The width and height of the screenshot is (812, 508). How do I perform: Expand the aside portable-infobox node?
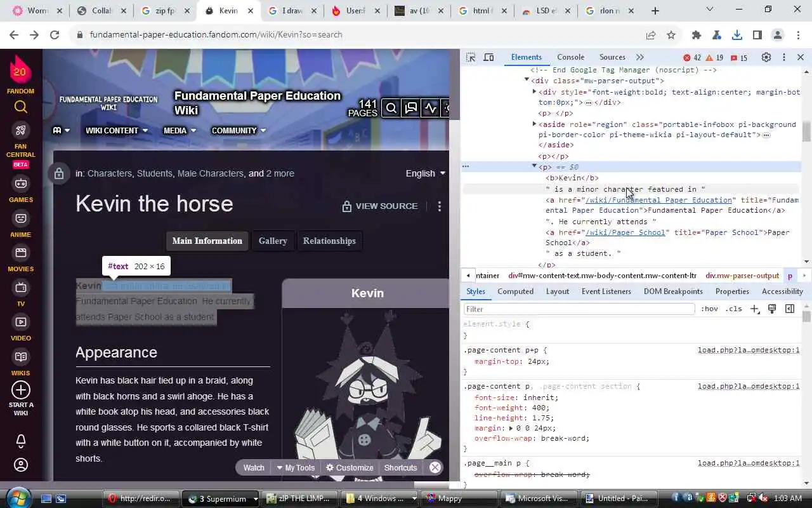[534, 124]
